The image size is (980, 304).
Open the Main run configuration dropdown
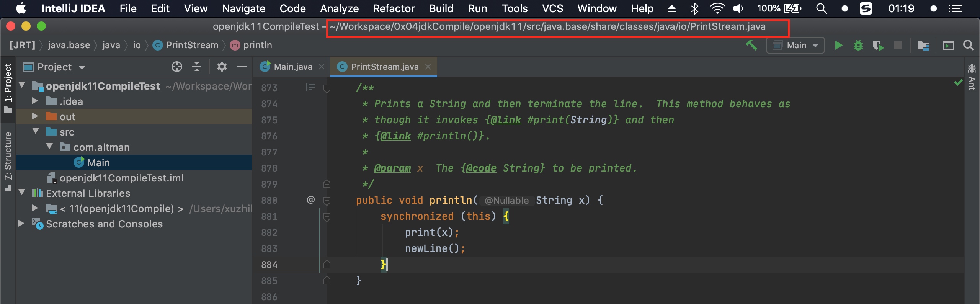(x=795, y=46)
